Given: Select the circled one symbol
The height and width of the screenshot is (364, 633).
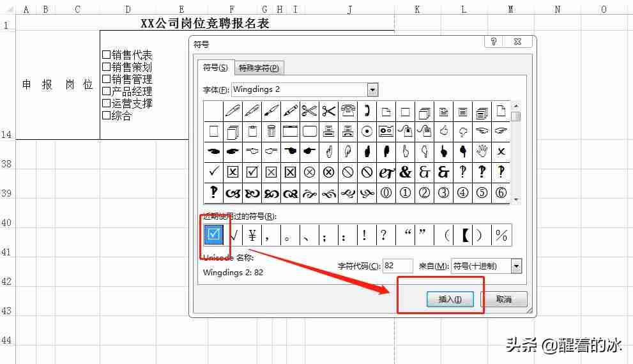Looking at the screenshot, I should click(405, 193).
